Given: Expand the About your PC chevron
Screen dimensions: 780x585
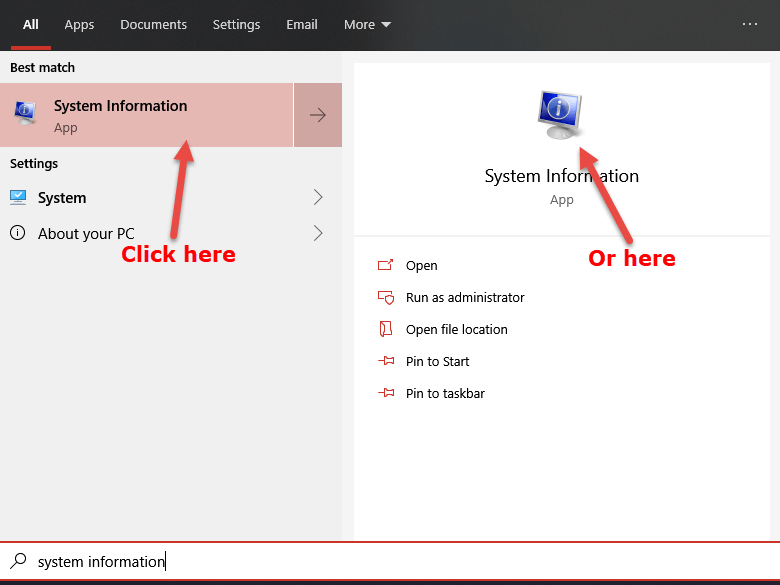Looking at the screenshot, I should (x=318, y=233).
